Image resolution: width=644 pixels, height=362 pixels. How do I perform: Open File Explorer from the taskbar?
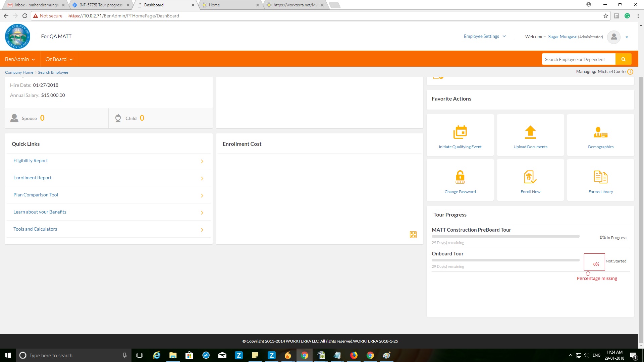[173, 355]
